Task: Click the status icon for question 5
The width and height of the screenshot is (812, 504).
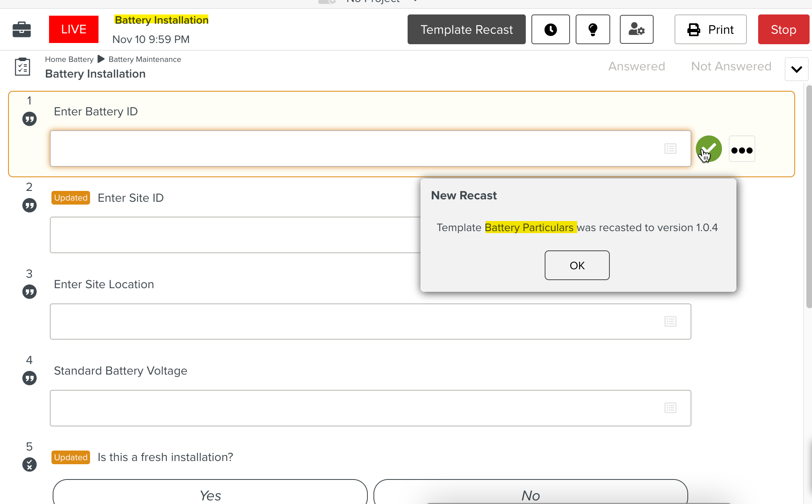Action: pos(29,465)
